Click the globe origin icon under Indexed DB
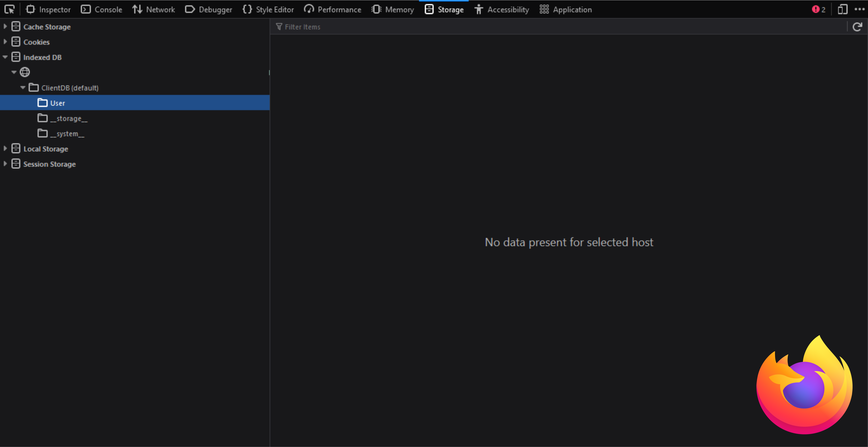The height and width of the screenshot is (447, 868). pyautogui.click(x=25, y=72)
